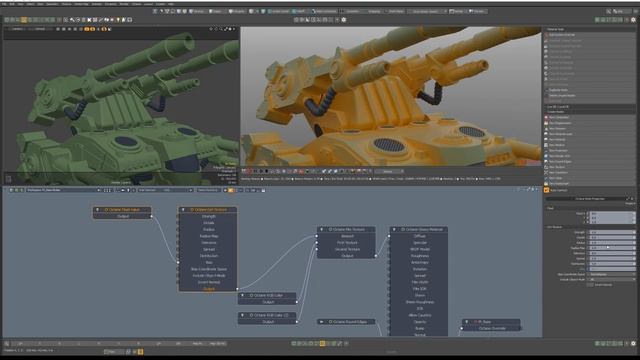Collapse the Octane Float Value node
Image resolution: width=640 pixels, height=360 pixels.
[x=97, y=209]
